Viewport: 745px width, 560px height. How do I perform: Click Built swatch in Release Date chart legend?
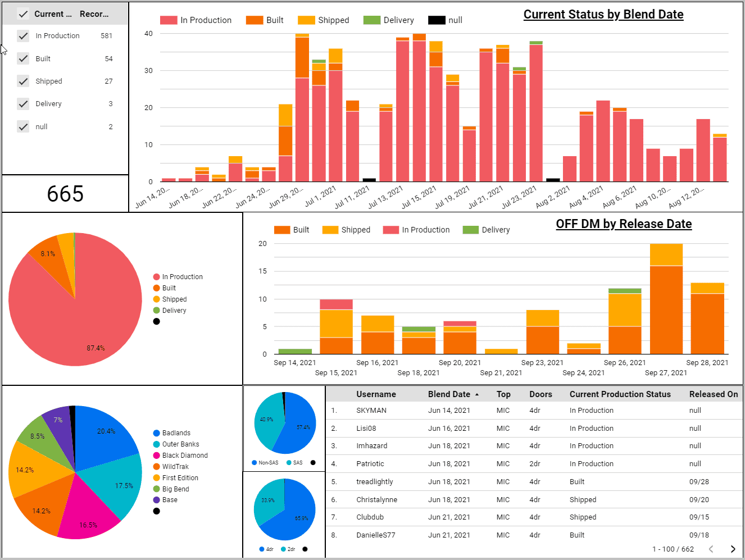tap(282, 230)
